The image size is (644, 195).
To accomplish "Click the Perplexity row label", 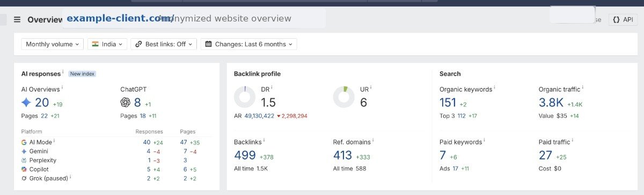I will [x=43, y=160].
